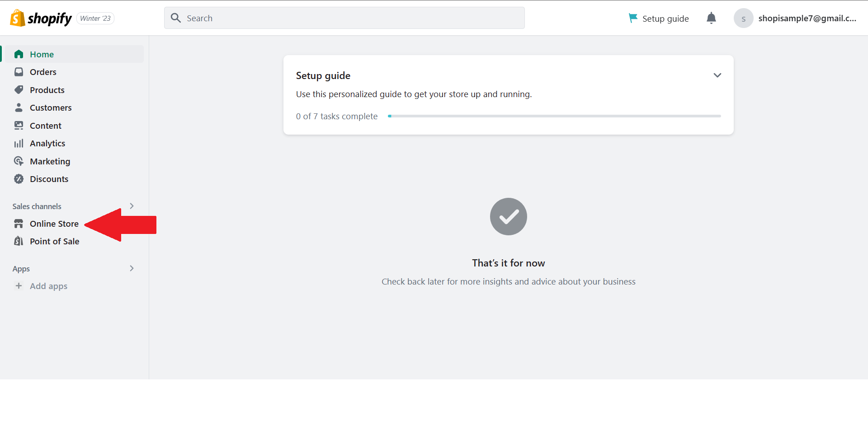Screen dimensions: 868x439
Task: Open the shopisample7 account menu
Action: pos(795,18)
